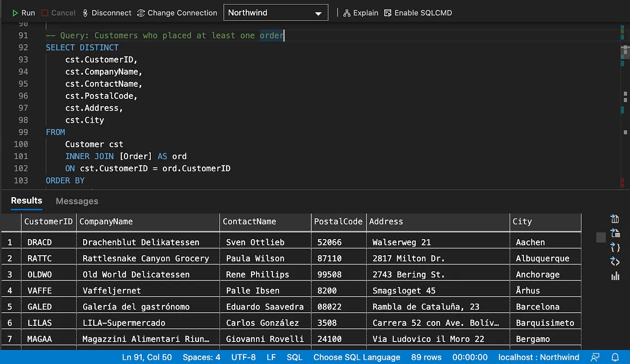This screenshot has width=630, height=364.
Task: Open the Northwind database dropdown
Action: pos(276,13)
